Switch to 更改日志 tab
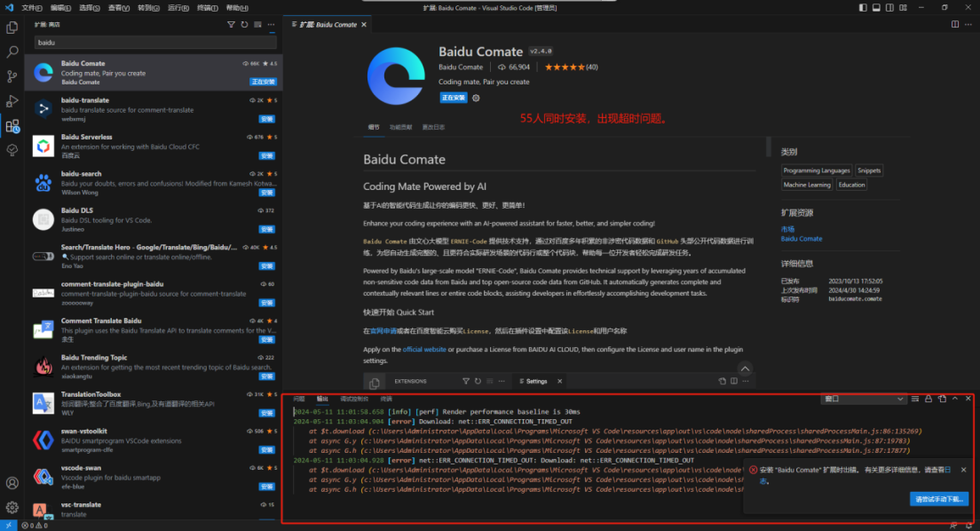This screenshot has width=980, height=531. (x=433, y=127)
